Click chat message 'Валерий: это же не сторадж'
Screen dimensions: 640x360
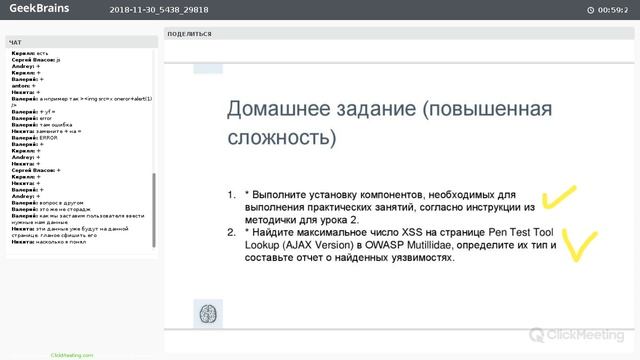(51, 209)
